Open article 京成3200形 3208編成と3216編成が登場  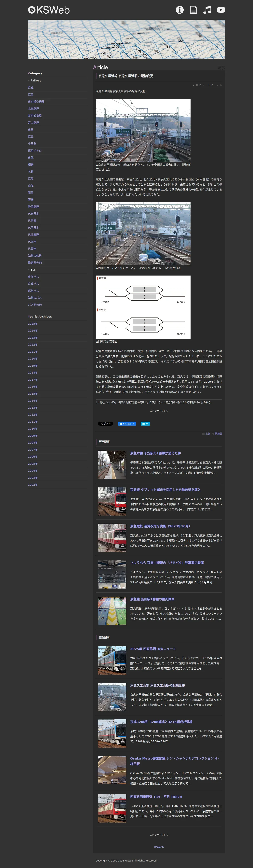click(161, 722)
